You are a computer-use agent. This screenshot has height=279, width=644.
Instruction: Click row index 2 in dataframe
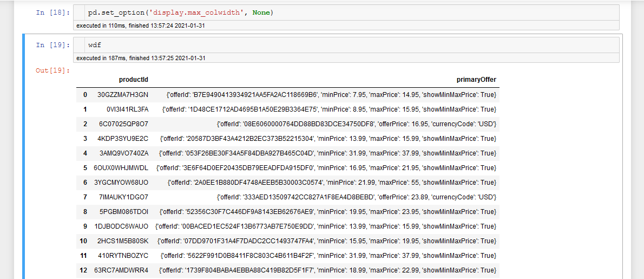pos(85,124)
